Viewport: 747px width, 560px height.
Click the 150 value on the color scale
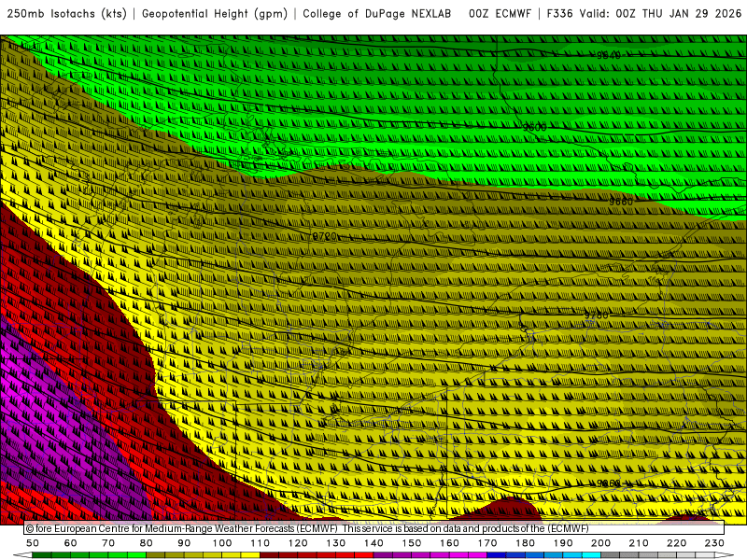pos(412,543)
